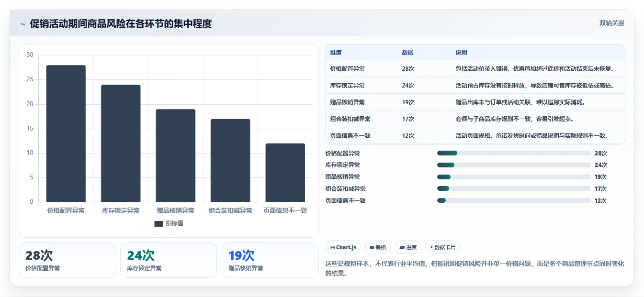Screen dimensions: 644x297
Task: Click the 库存锁定异常 x-axis label under chart
Action: click(121, 210)
